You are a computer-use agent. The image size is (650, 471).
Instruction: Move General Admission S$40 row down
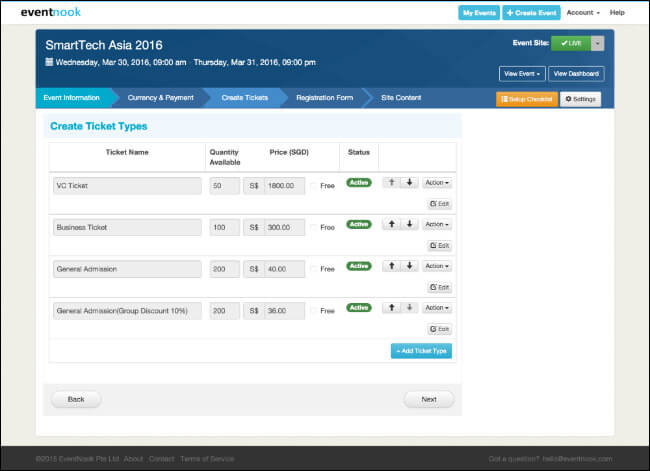[410, 266]
